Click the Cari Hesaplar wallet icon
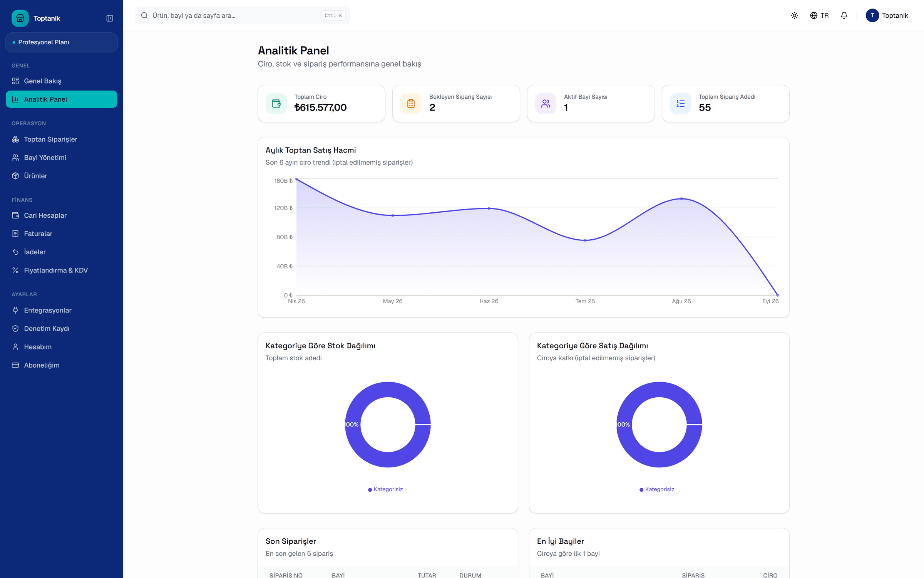Viewport: 924px width, 578px height. [15, 215]
